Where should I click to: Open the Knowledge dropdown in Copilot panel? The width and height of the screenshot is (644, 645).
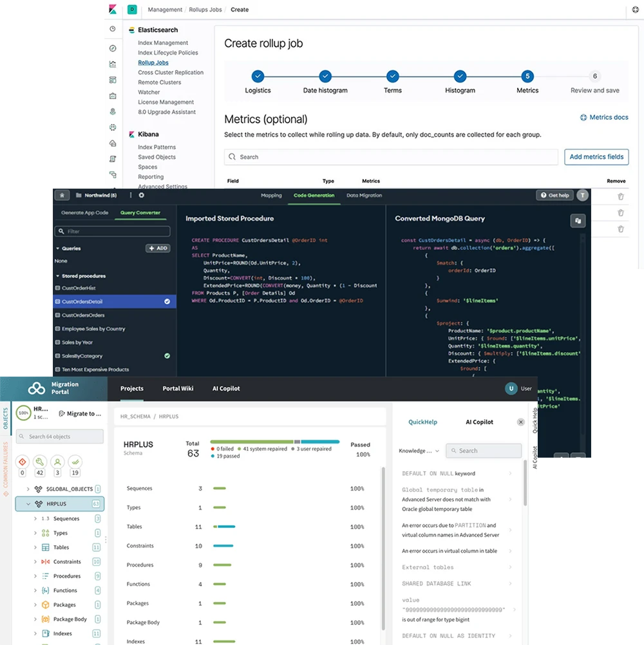click(419, 451)
